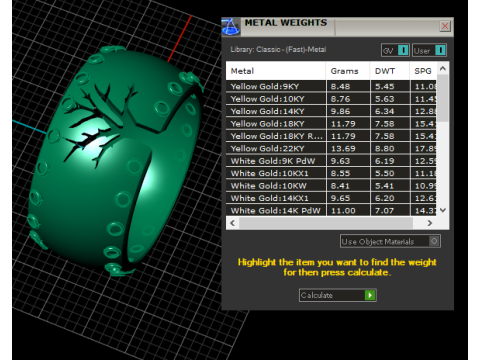Screen dimensions: 480x360
Task: Select the White Gold:10KX1 row
Action: click(x=331, y=173)
